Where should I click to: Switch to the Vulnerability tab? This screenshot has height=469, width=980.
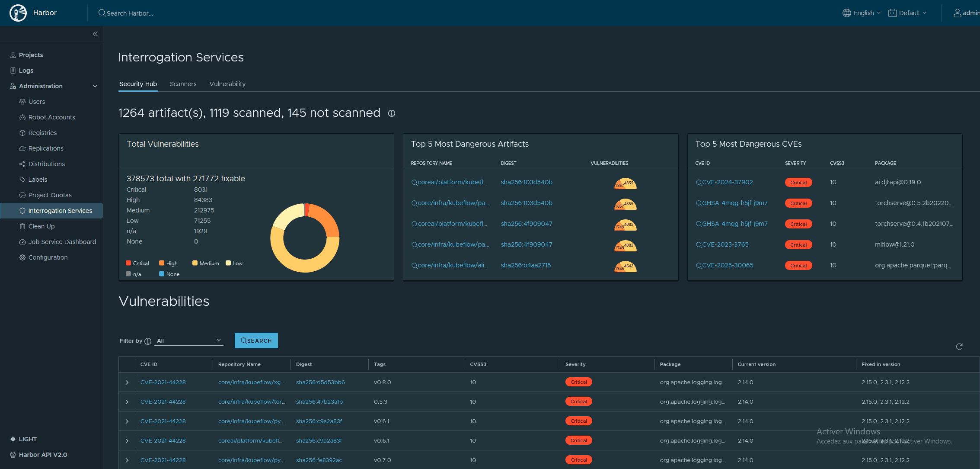coord(227,84)
